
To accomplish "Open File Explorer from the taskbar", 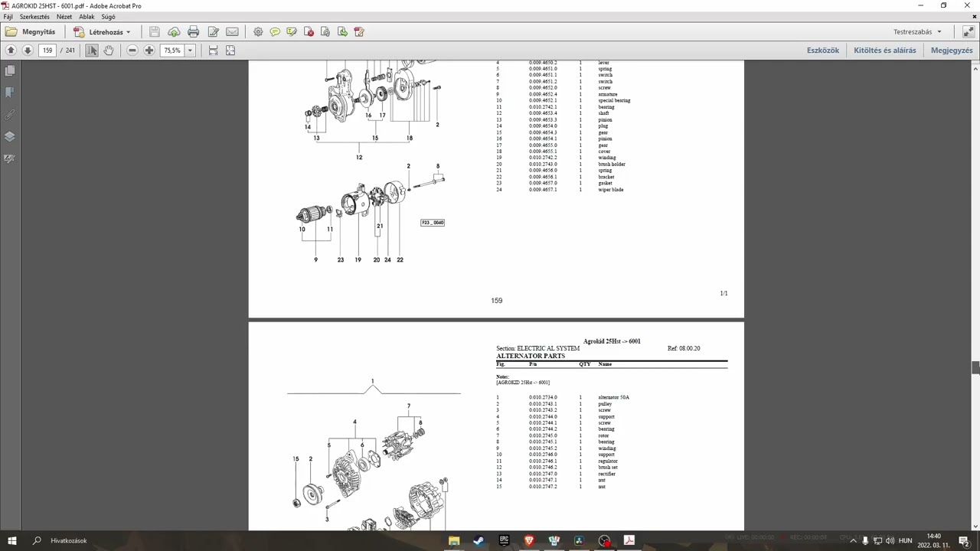I will (x=454, y=540).
